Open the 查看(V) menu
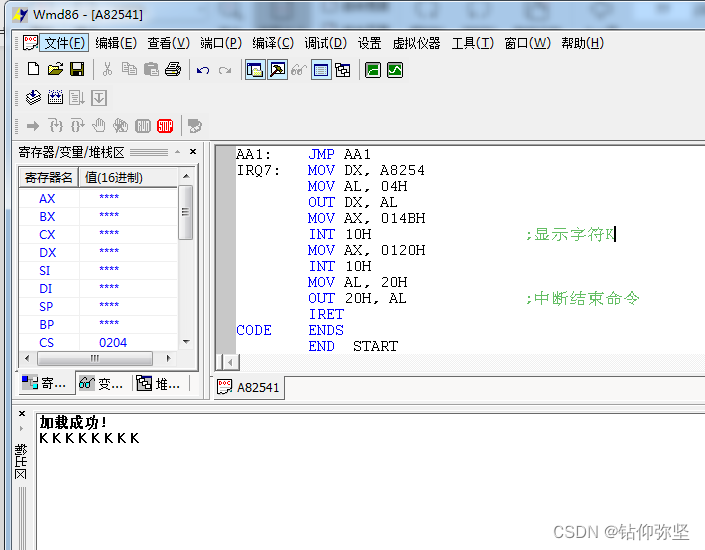705x550 pixels. click(x=169, y=43)
